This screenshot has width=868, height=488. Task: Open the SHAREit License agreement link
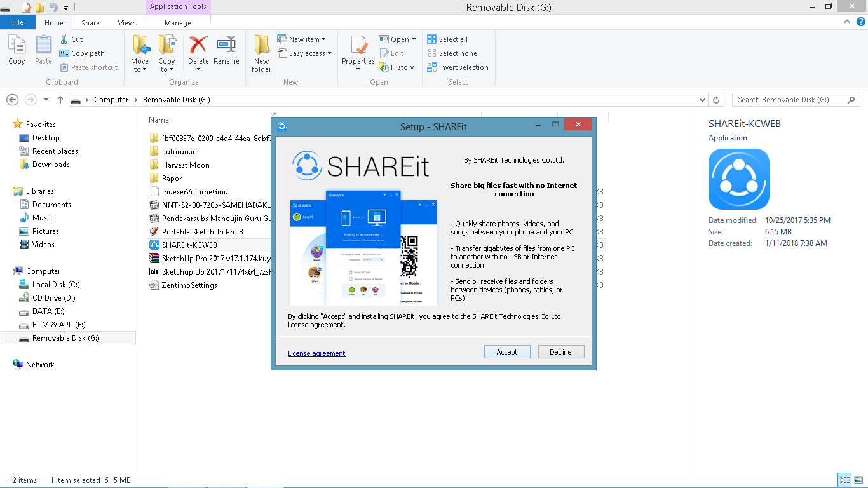[x=316, y=353]
